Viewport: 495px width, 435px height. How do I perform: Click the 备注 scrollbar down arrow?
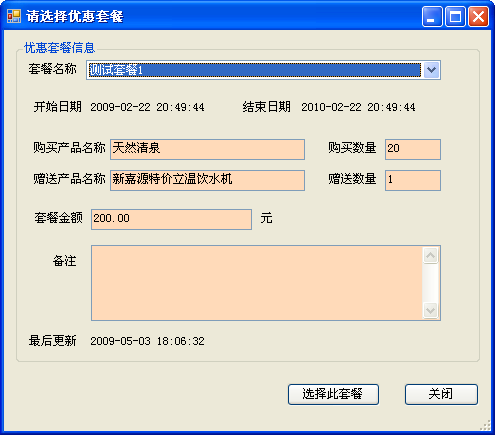pyautogui.click(x=430, y=310)
